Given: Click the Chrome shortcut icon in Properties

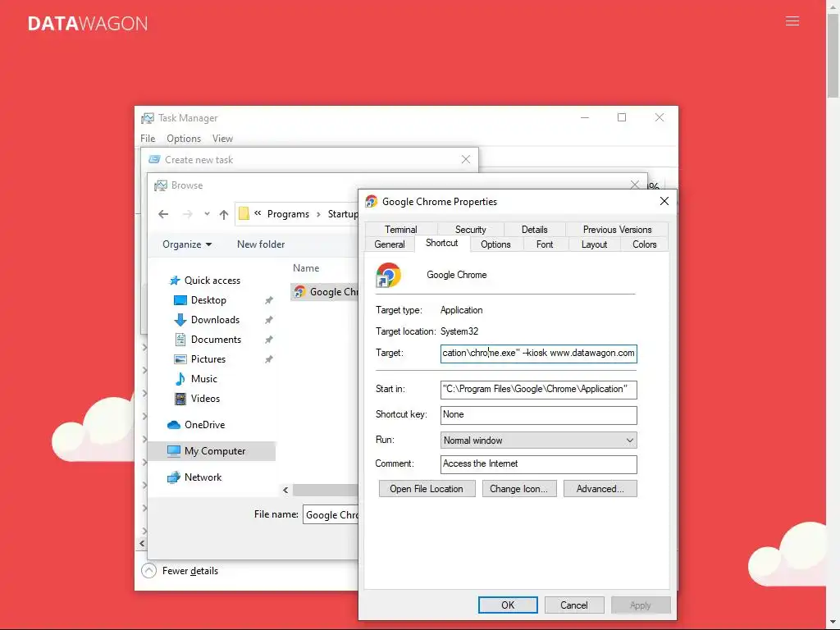Looking at the screenshot, I should coord(388,275).
